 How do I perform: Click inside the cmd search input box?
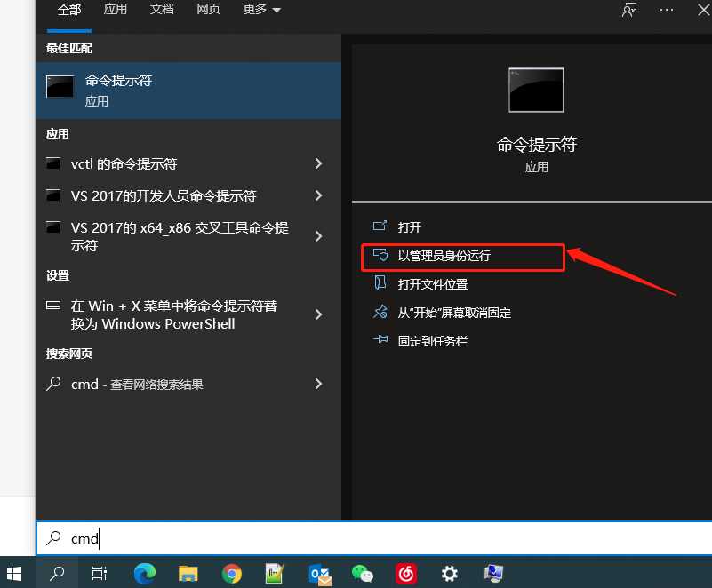click(x=178, y=538)
